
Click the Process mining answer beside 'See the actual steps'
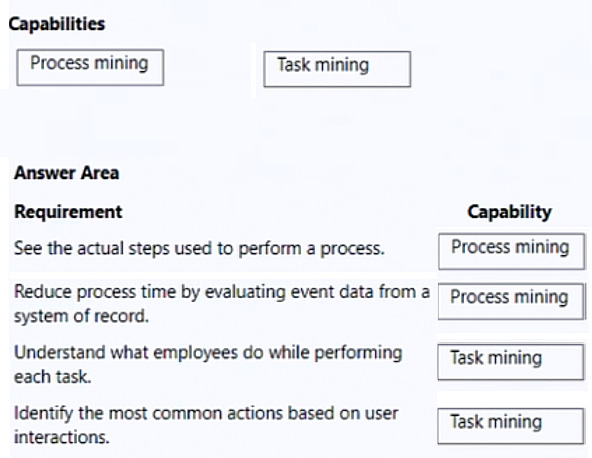[512, 251]
